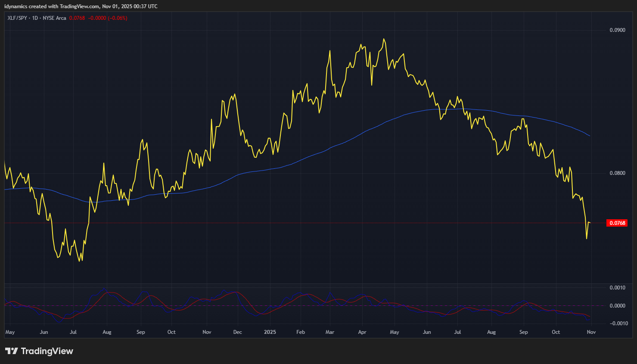Click the 0.0800 price axis label
This screenshot has height=364, width=637.
pyautogui.click(x=617, y=173)
